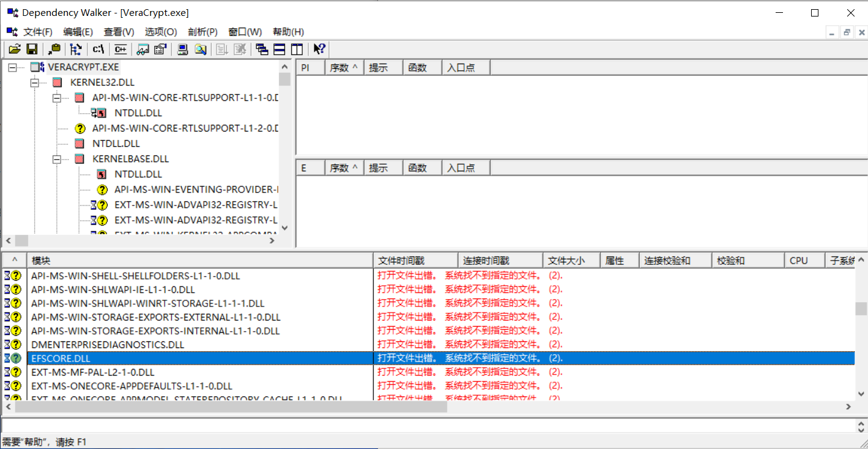Open the 窗口(W) menu
Screen dimensions: 868x449
pyautogui.click(x=245, y=32)
